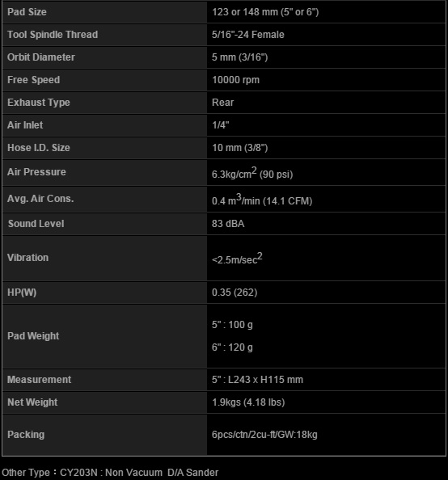This screenshot has height=480, width=448.
Task: Click the Avg. Air Cons. label
Action: tap(40, 199)
